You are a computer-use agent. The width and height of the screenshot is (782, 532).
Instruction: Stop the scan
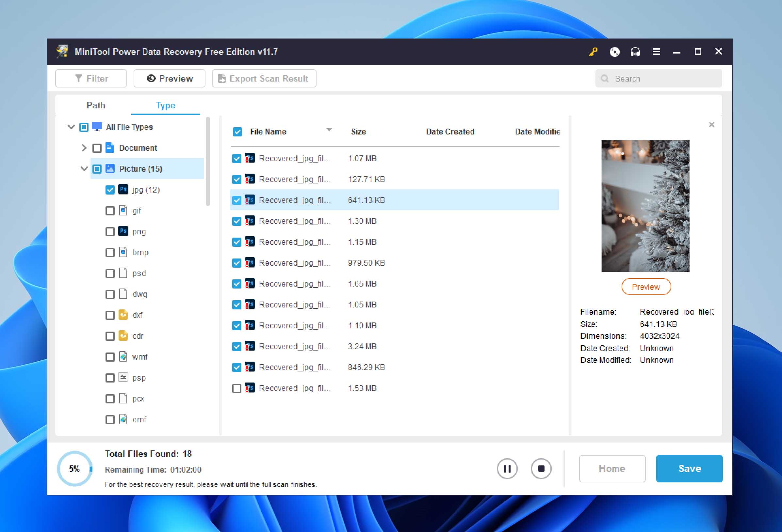click(541, 468)
